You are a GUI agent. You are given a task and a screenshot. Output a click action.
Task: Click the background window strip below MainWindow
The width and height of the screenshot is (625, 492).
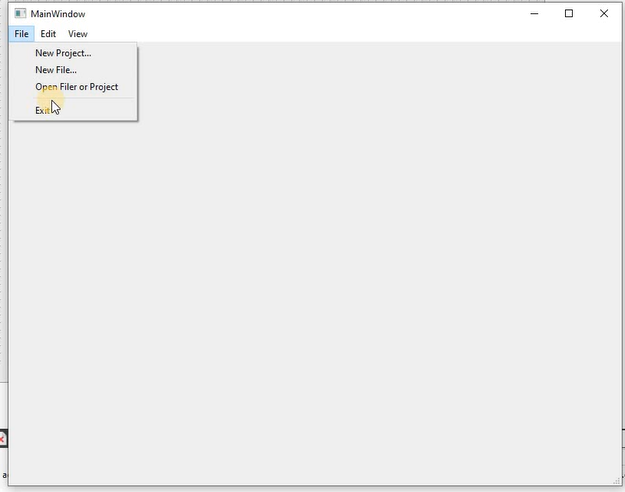click(300, 489)
